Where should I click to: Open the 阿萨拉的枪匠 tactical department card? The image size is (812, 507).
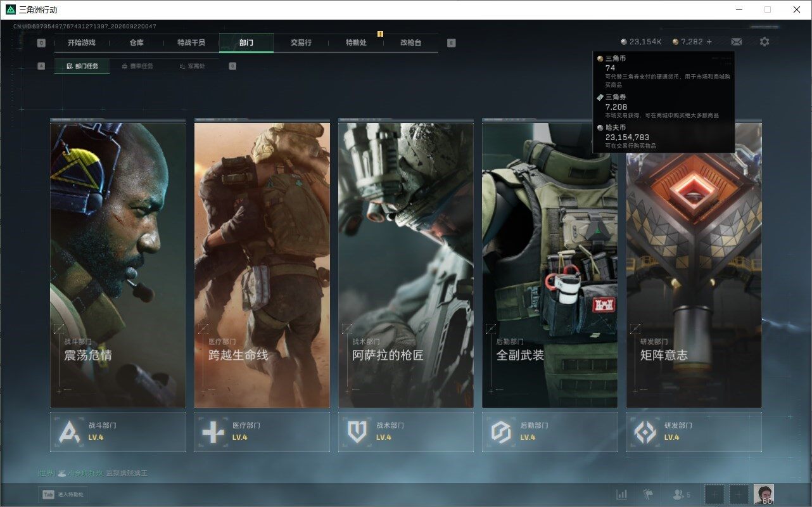point(406,265)
